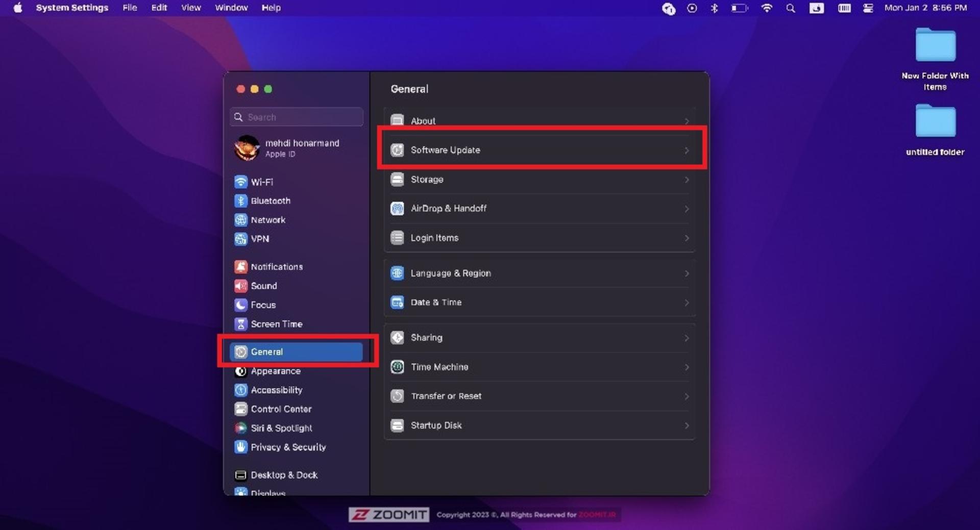Open Control Center in menu bar
Viewport: 980px width, 530px height.
[x=868, y=8]
